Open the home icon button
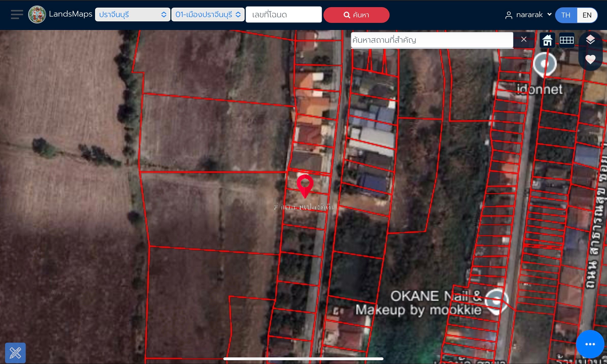607x364 pixels. (x=547, y=40)
